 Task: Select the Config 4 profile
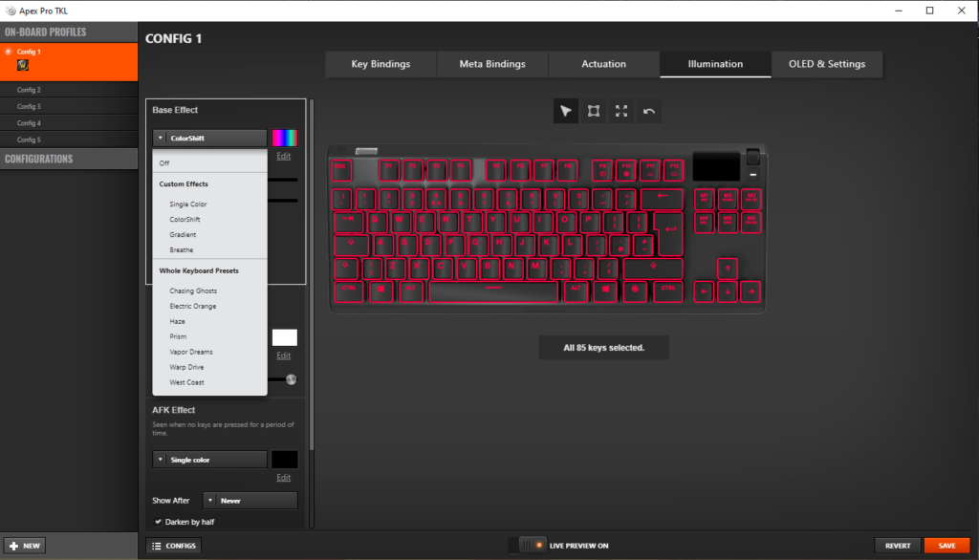click(69, 123)
